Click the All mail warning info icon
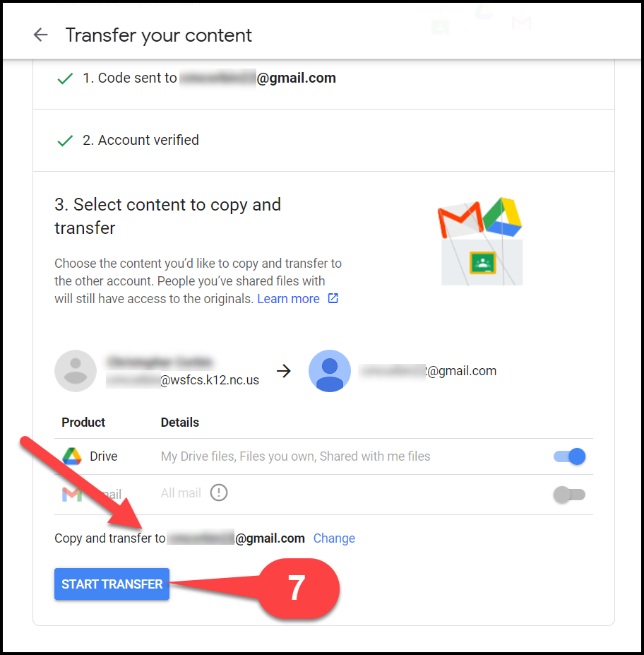Screen dimensions: 644x655 coord(219,492)
